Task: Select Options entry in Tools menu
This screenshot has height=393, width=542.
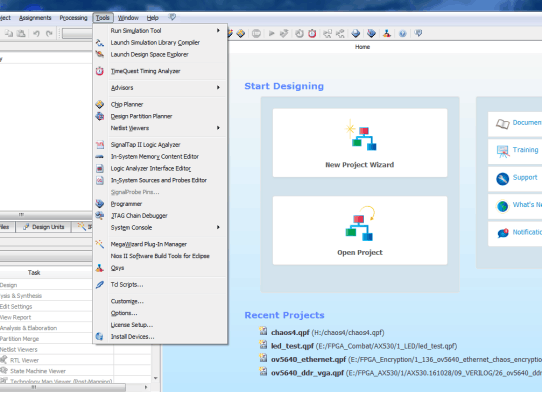Action: [124, 313]
